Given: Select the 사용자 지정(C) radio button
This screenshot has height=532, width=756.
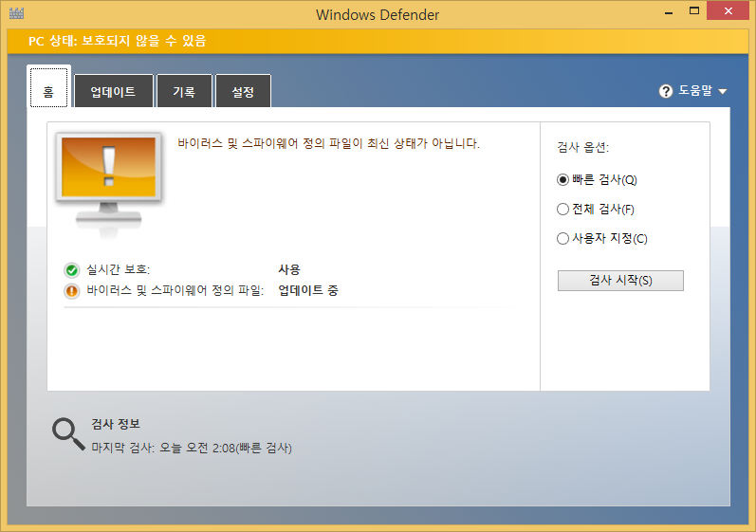Looking at the screenshot, I should [562, 239].
